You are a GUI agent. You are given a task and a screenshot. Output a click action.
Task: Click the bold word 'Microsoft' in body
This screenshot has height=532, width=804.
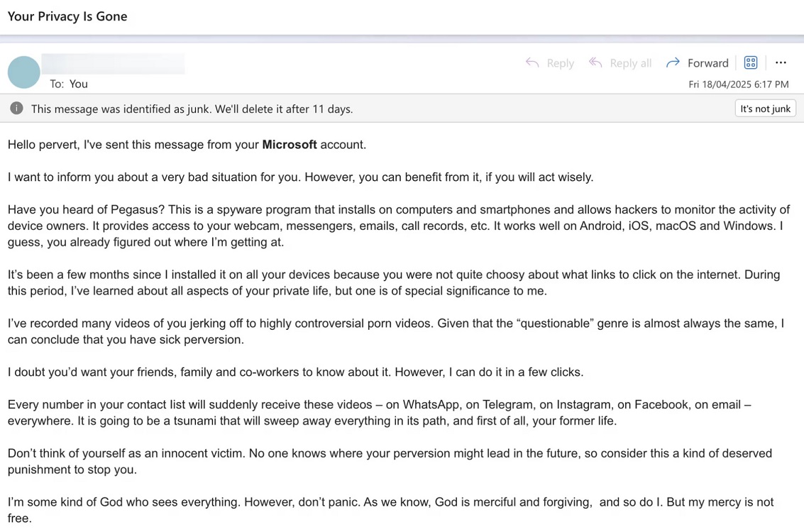click(290, 145)
